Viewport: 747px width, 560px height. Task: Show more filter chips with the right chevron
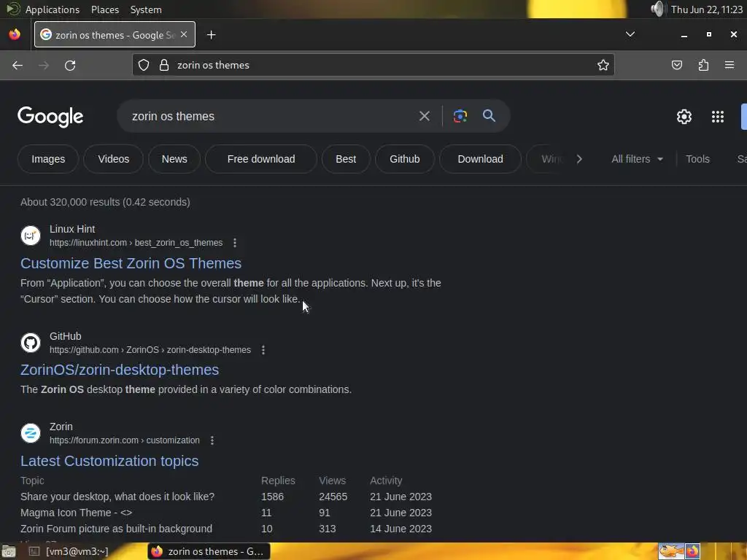click(x=578, y=159)
